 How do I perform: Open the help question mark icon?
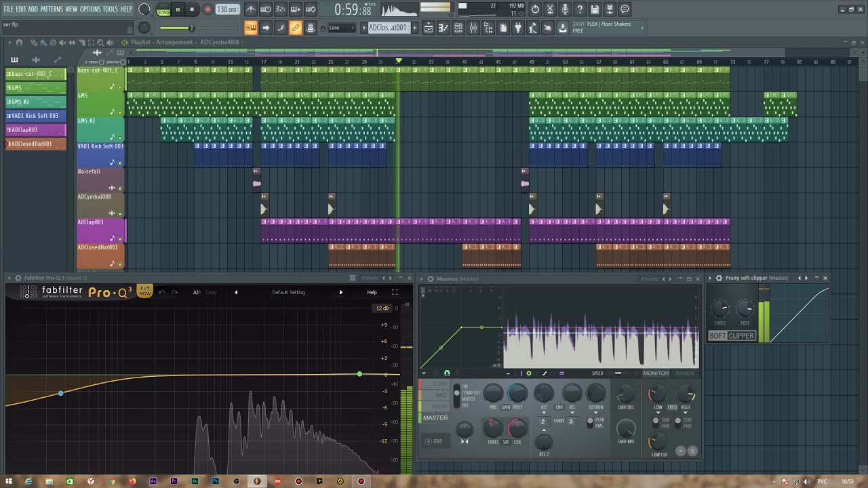(x=580, y=9)
